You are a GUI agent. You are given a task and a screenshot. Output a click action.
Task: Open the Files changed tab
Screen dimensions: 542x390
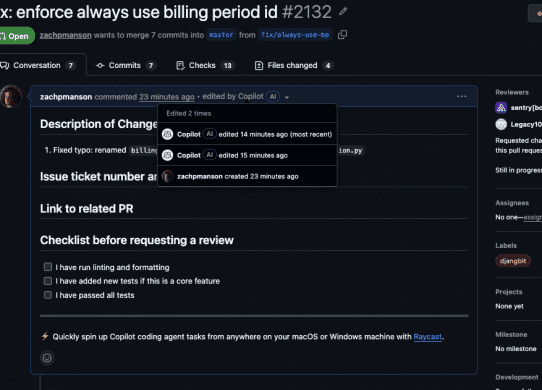point(293,65)
